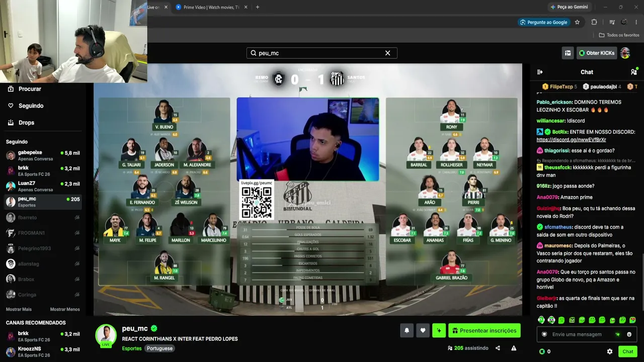Open the brkk channel under Seguindo
This screenshot has height=362, width=644.
pyautogui.click(x=43, y=171)
